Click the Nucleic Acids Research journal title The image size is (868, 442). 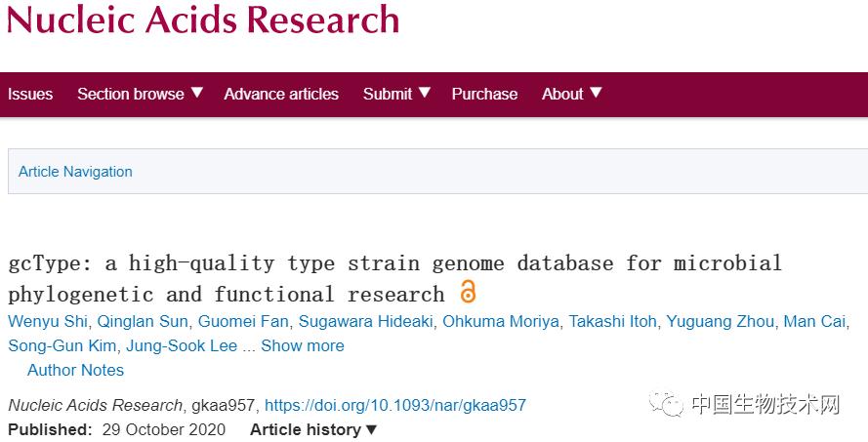click(202, 20)
